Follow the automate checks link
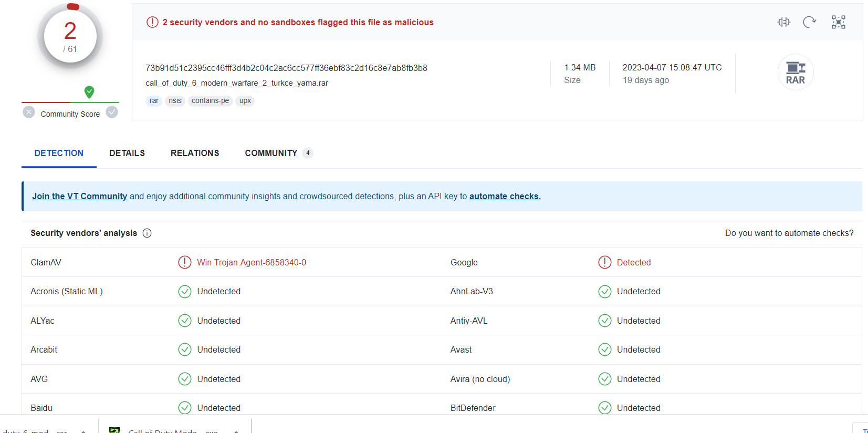The width and height of the screenshot is (868, 433). 505,197
